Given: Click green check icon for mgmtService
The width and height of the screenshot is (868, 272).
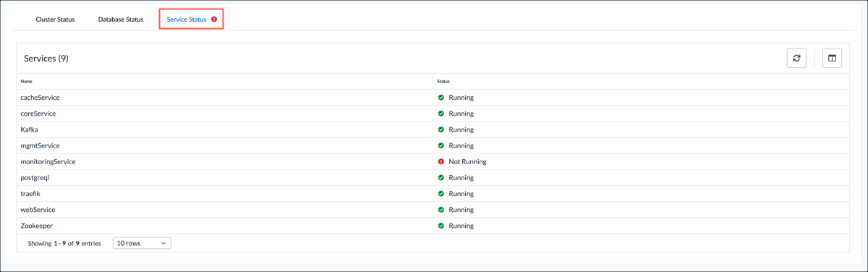Looking at the screenshot, I should (441, 145).
